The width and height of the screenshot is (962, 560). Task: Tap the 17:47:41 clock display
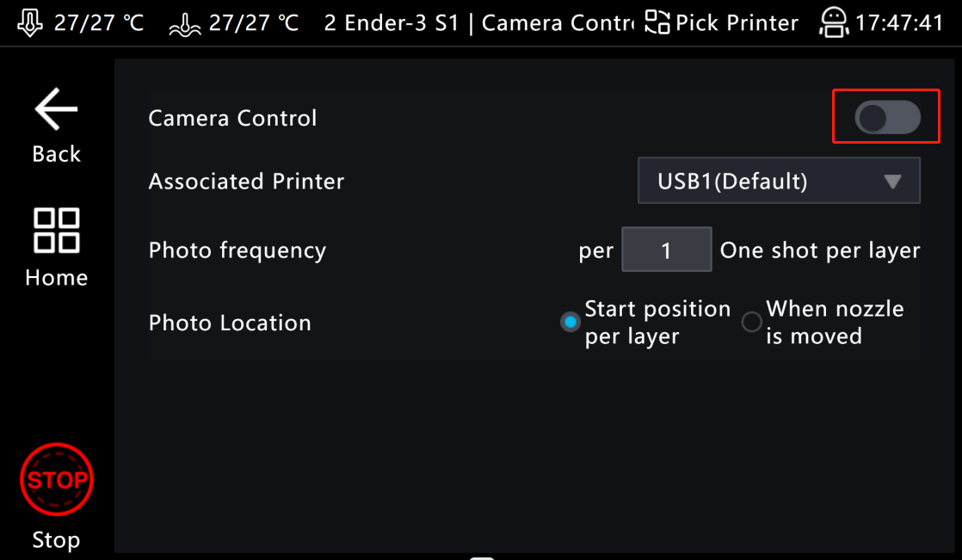pyautogui.click(x=900, y=22)
